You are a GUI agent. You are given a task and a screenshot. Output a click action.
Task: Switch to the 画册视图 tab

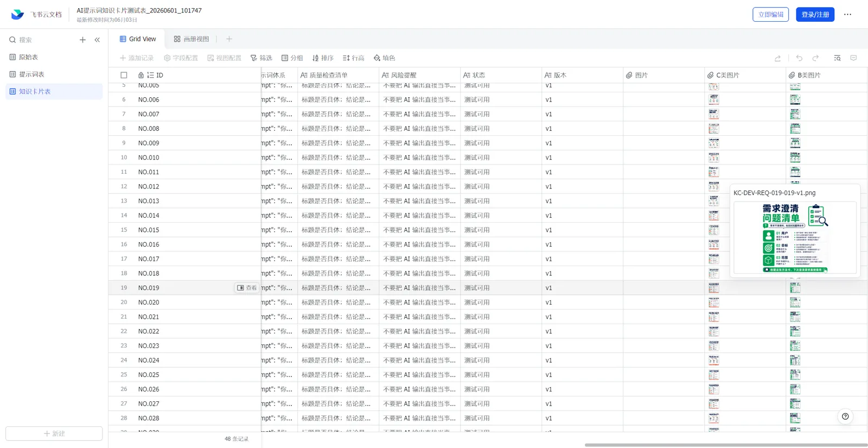click(x=191, y=39)
